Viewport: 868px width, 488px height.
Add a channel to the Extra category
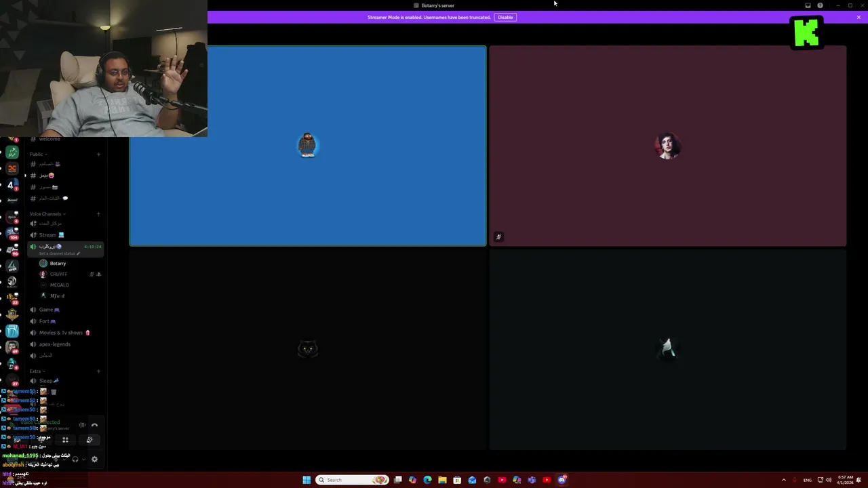[98, 371]
